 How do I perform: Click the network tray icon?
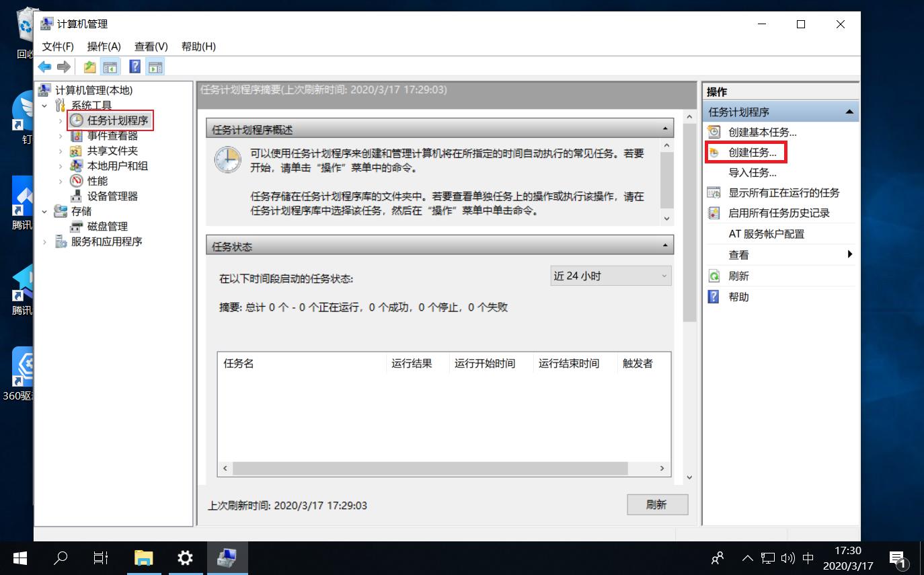(768, 558)
